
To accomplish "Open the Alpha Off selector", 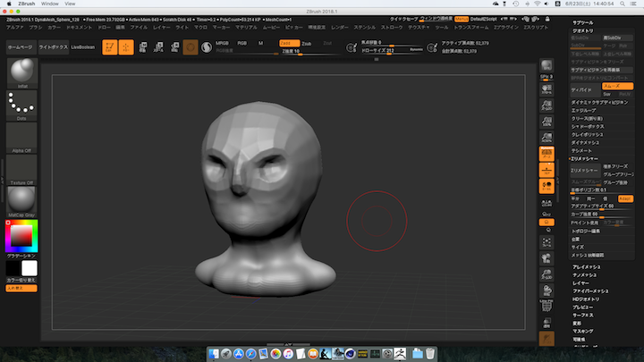I will click(x=21, y=138).
